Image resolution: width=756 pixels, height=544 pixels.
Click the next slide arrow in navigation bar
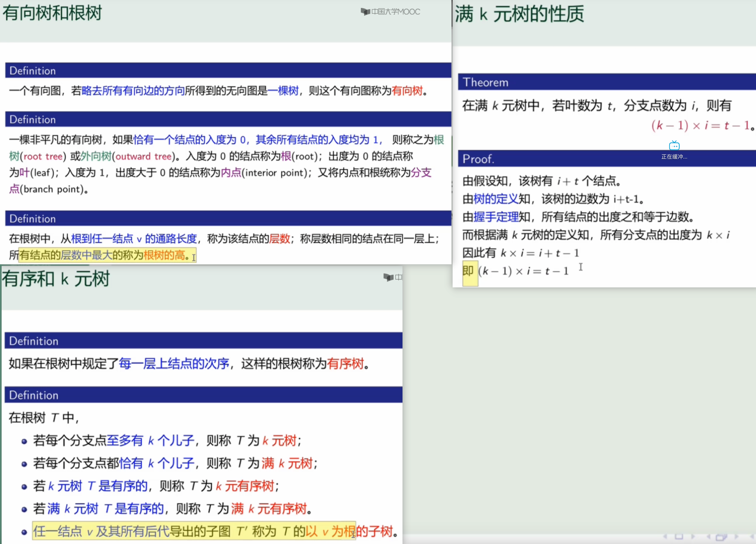click(693, 536)
